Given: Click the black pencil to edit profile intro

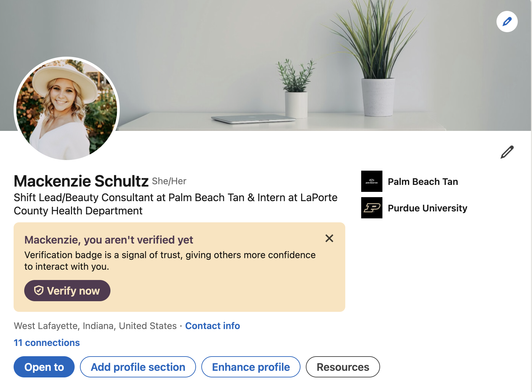Looking at the screenshot, I should click(x=507, y=152).
